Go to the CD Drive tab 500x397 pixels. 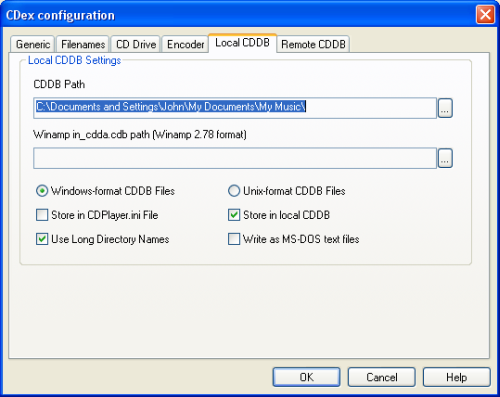pyautogui.click(x=136, y=44)
